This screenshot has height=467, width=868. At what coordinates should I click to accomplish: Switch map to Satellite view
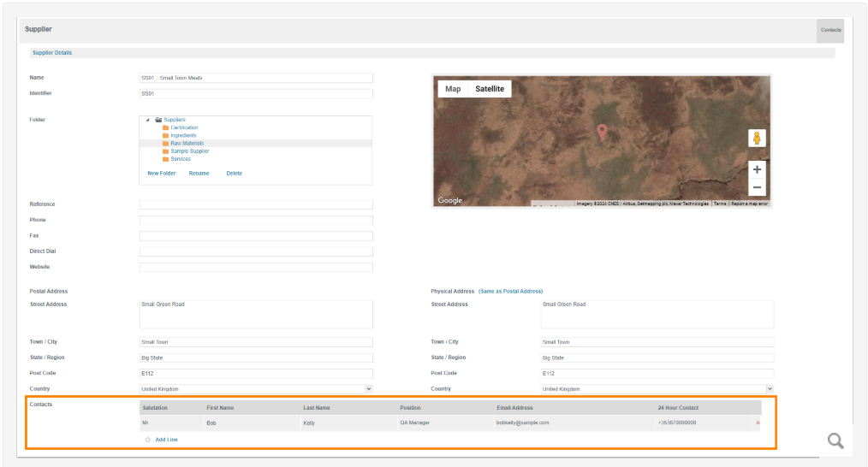point(490,89)
